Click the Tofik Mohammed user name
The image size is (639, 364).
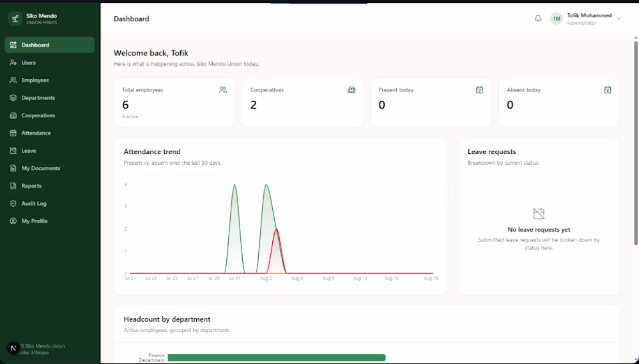coord(589,15)
